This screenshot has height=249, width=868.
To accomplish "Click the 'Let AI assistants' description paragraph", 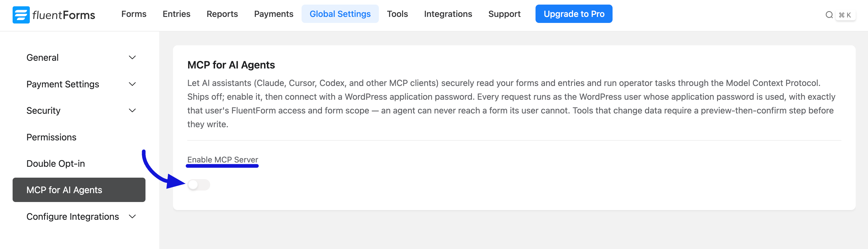I will pyautogui.click(x=511, y=103).
